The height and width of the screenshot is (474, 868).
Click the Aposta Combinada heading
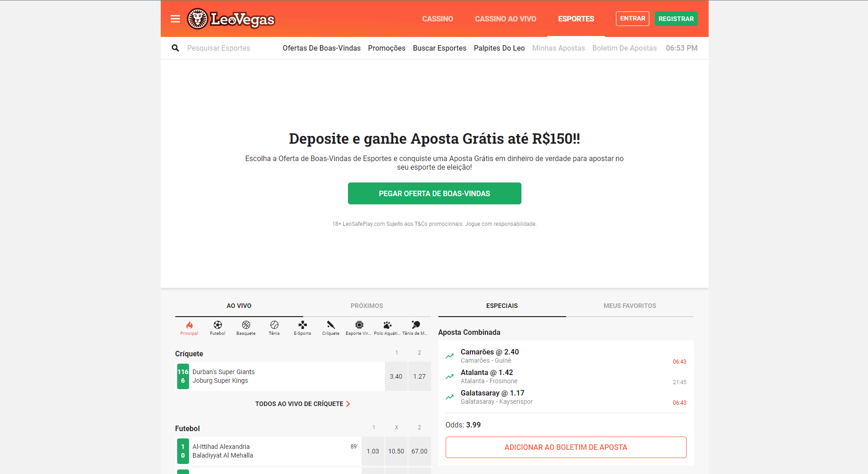469,332
